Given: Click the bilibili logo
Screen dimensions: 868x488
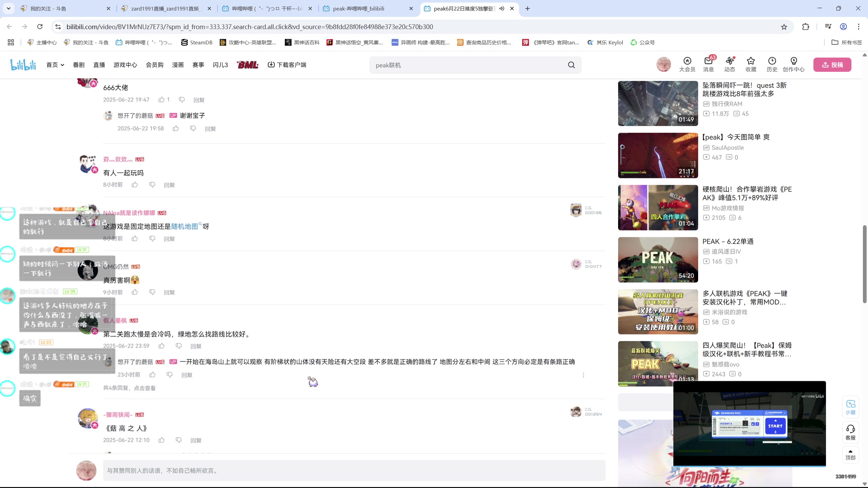Looking at the screenshot, I should click(x=23, y=64).
